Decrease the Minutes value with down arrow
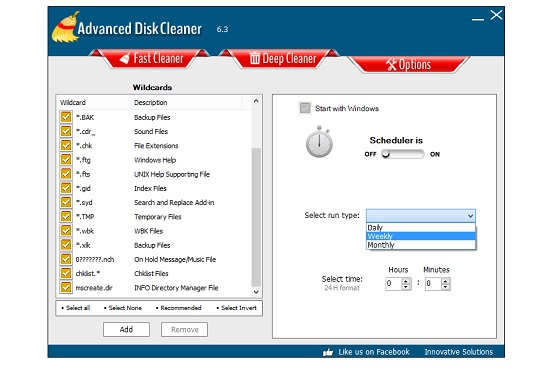 [x=445, y=287]
